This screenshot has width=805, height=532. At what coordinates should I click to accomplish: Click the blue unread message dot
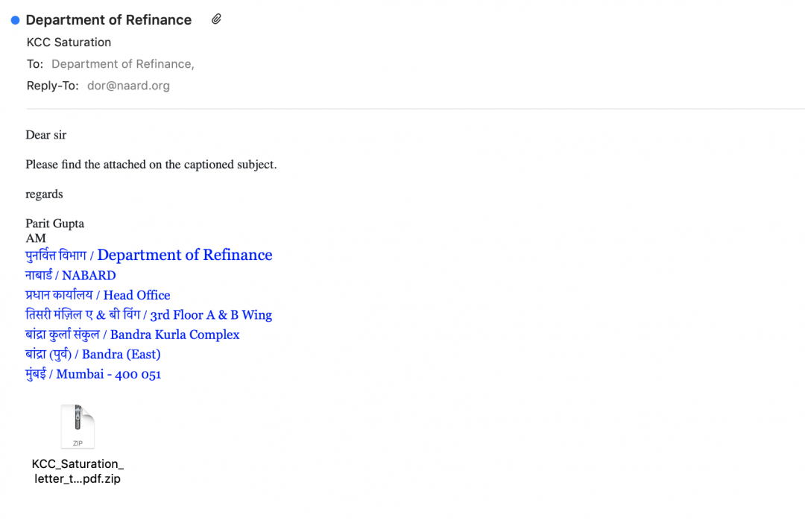15,20
